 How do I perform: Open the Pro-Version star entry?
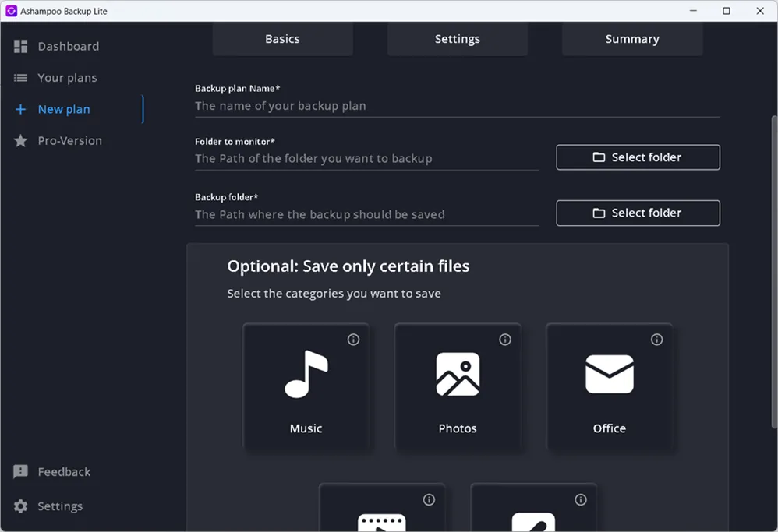[x=69, y=141]
